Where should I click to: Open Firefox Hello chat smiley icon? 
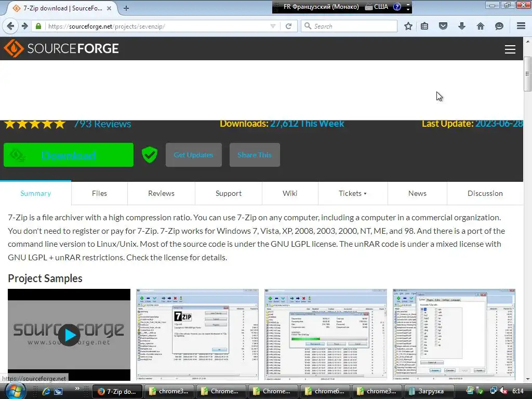point(499,26)
